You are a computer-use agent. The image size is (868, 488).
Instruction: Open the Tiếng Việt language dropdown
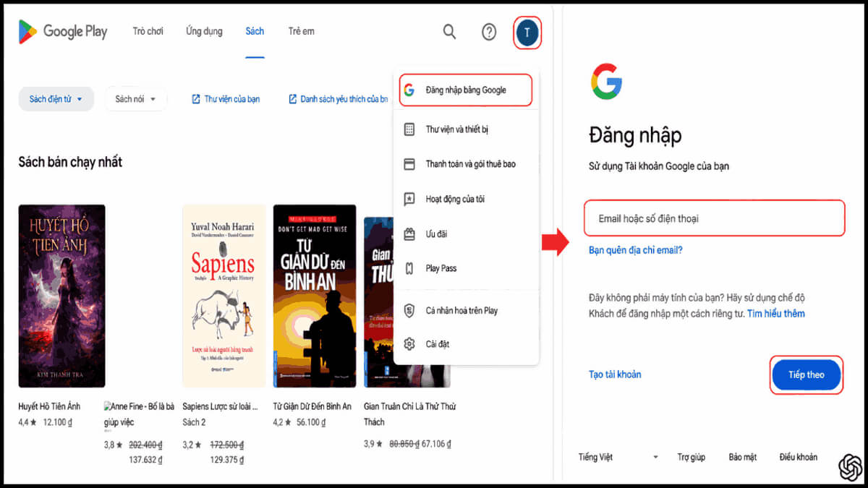click(x=619, y=457)
